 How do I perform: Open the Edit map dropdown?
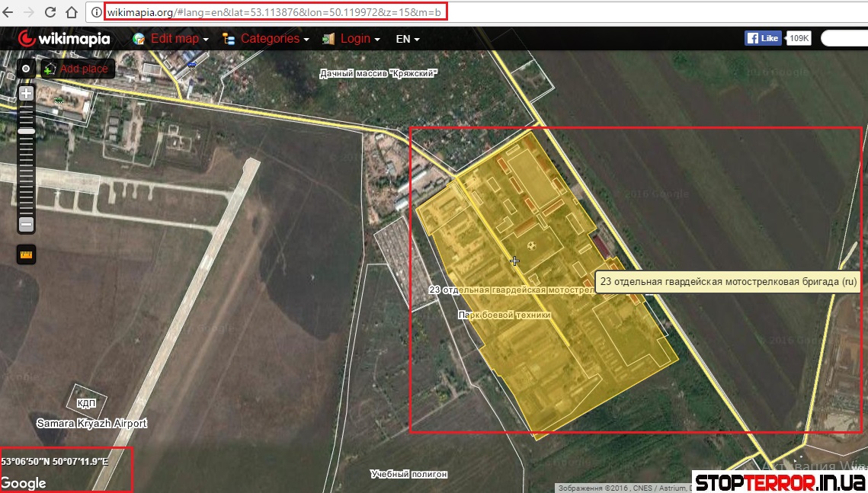[x=175, y=39]
